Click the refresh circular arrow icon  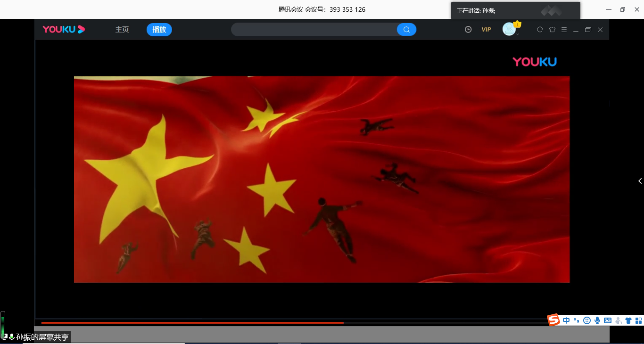tap(540, 29)
